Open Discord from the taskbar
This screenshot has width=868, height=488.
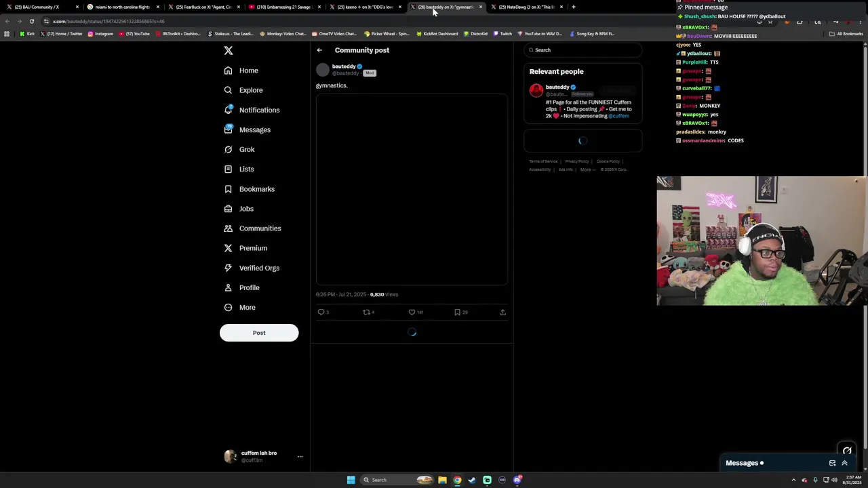517,480
